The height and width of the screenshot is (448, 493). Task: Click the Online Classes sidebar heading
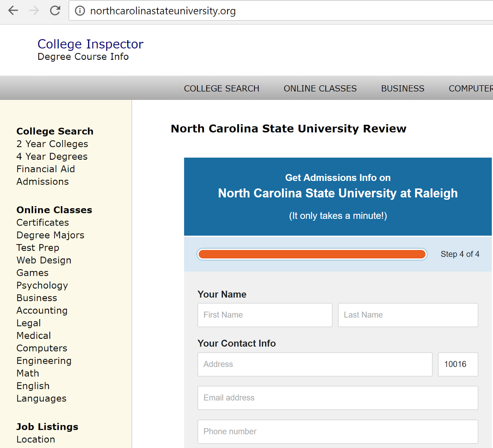(54, 210)
